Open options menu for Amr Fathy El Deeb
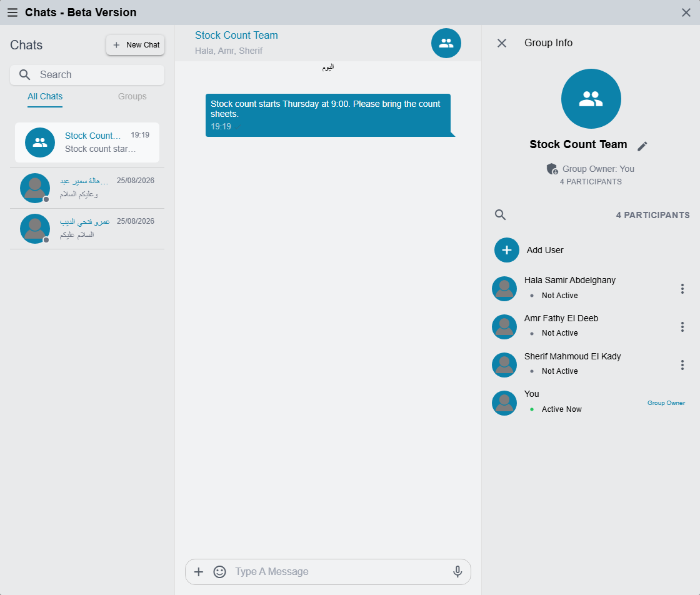700x595 pixels. [682, 327]
